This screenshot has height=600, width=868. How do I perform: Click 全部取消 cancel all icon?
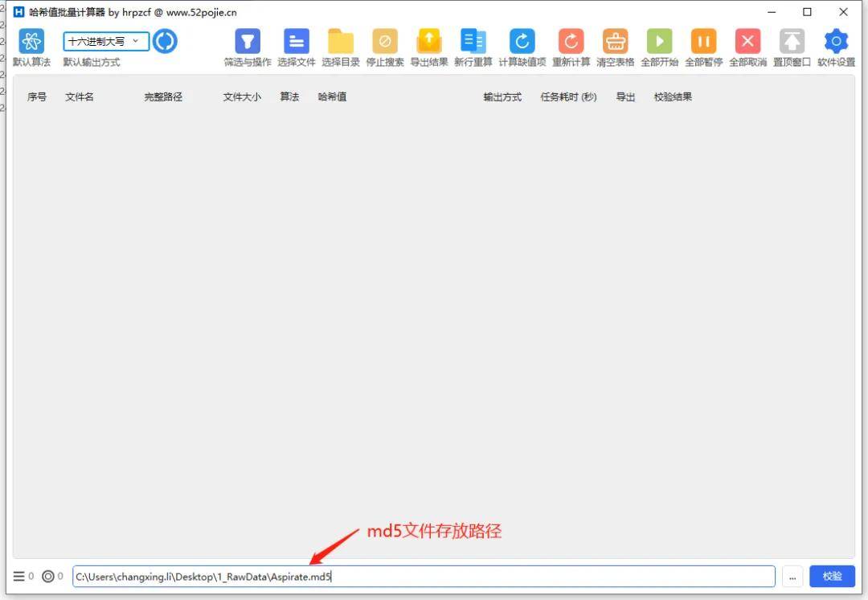[748, 41]
